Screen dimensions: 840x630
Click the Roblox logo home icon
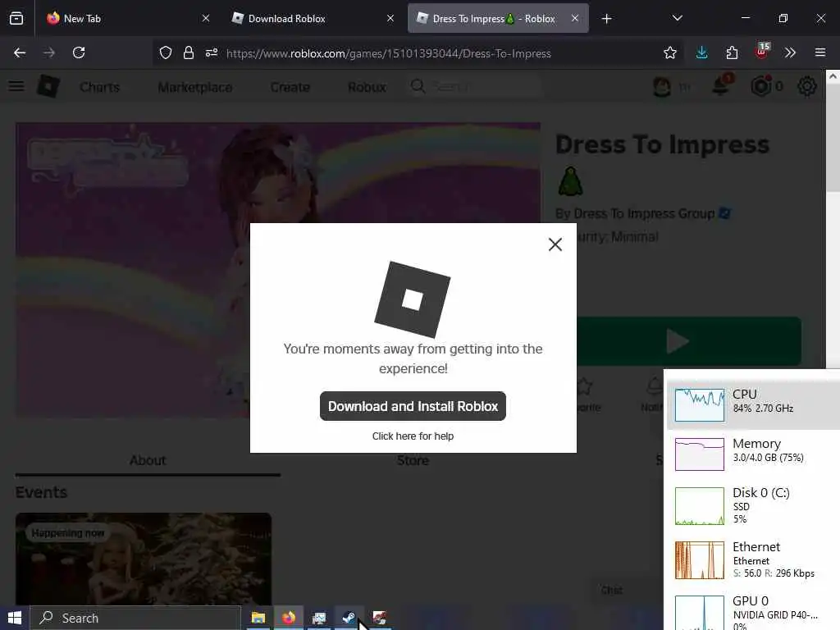click(x=48, y=86)
